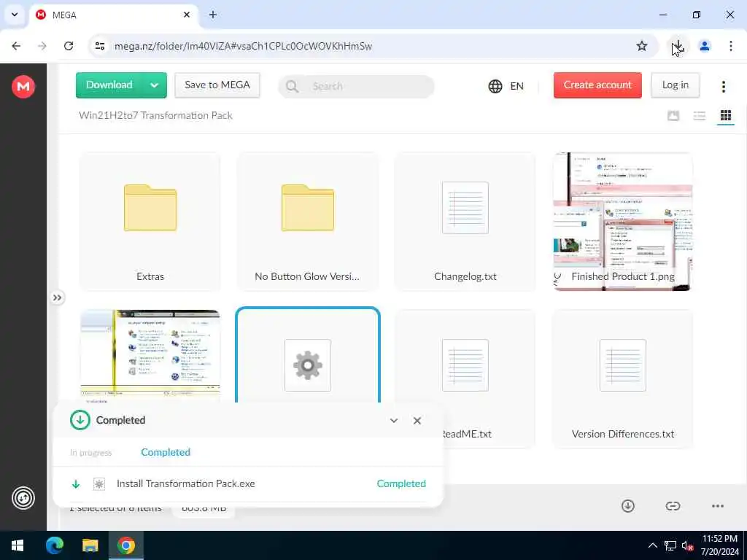Close the MEGA tab
Screen dimensions: 747x560
click(187, 15)
